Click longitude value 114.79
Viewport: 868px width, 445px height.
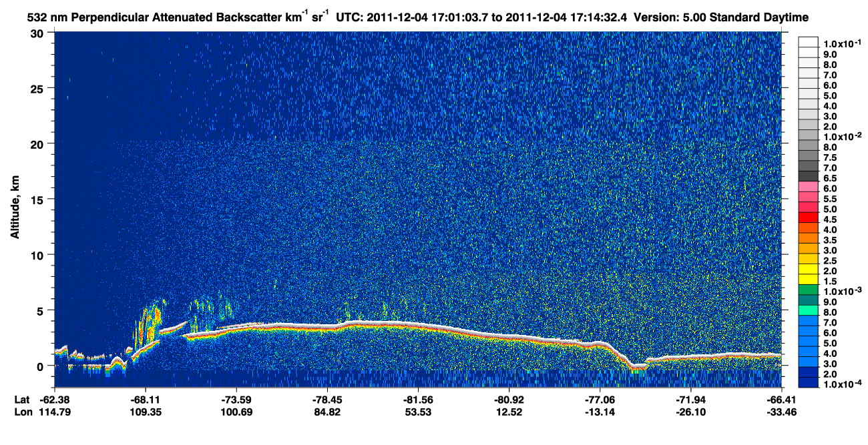point(55,412)
